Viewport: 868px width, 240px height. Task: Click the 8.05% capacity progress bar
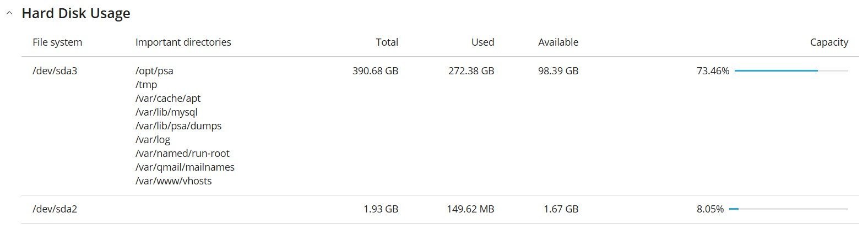click(x=789, y=209)
